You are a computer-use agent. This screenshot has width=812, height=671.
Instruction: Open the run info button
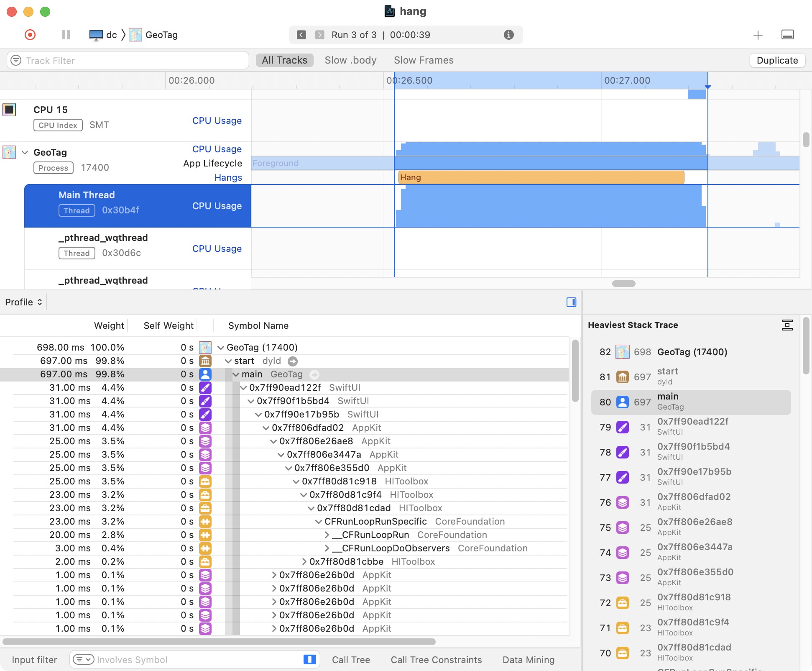click(508, 35)
